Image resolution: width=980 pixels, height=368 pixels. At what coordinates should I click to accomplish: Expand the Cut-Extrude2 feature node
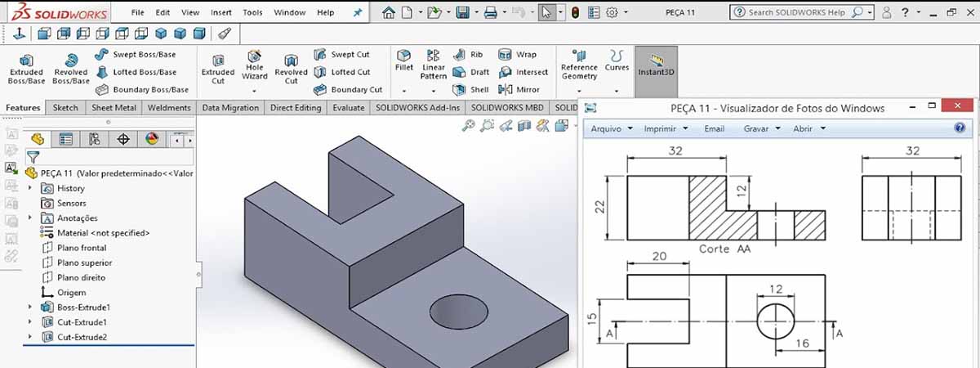coord(30,337)
